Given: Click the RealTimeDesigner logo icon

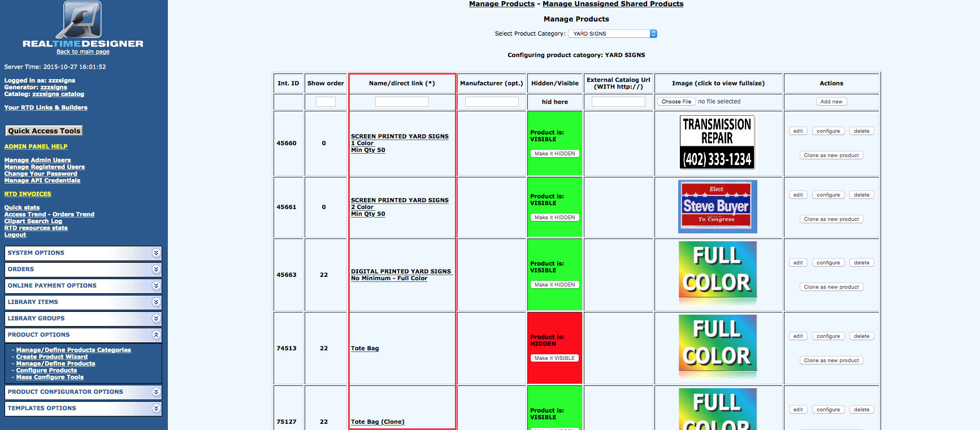Looking at the screenshot, I should click(x=79, y=20).
